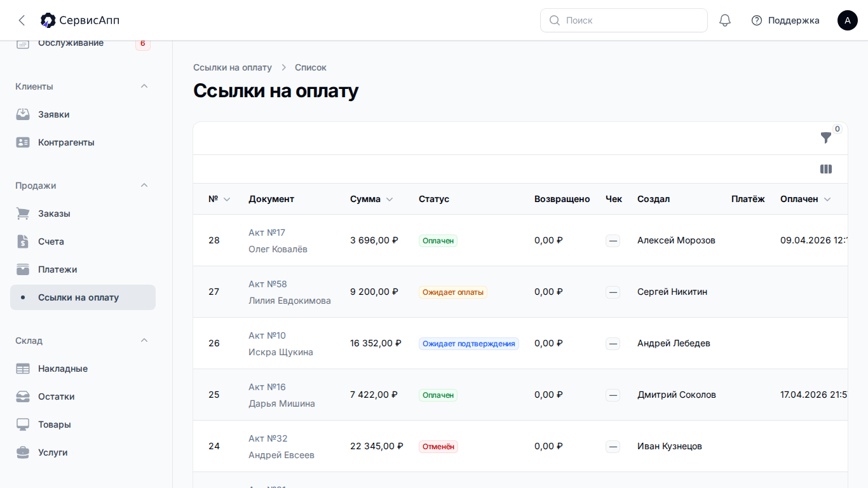Click the Документ column header
Screen dimensions: 868x488
(x=271, y=199)
